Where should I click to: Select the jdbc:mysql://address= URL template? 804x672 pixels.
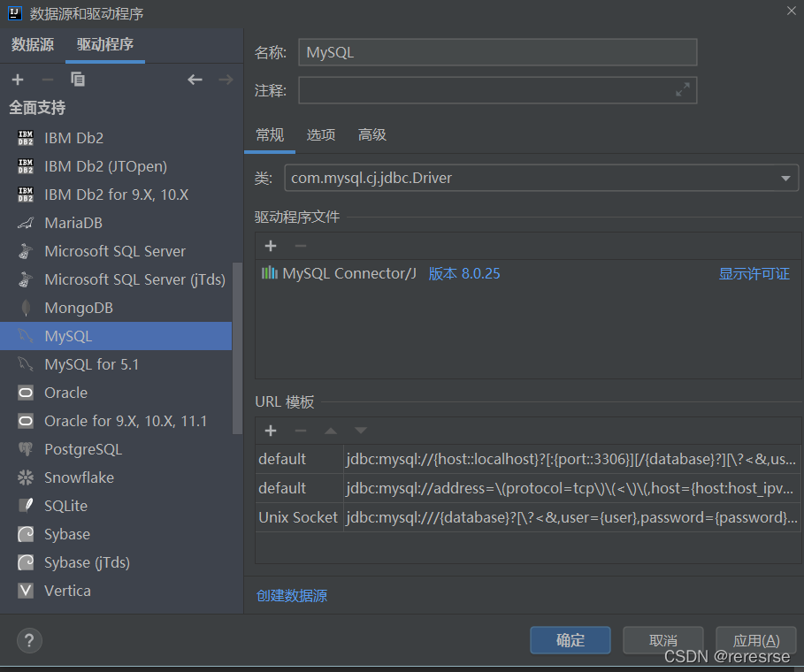coord(527,488)
